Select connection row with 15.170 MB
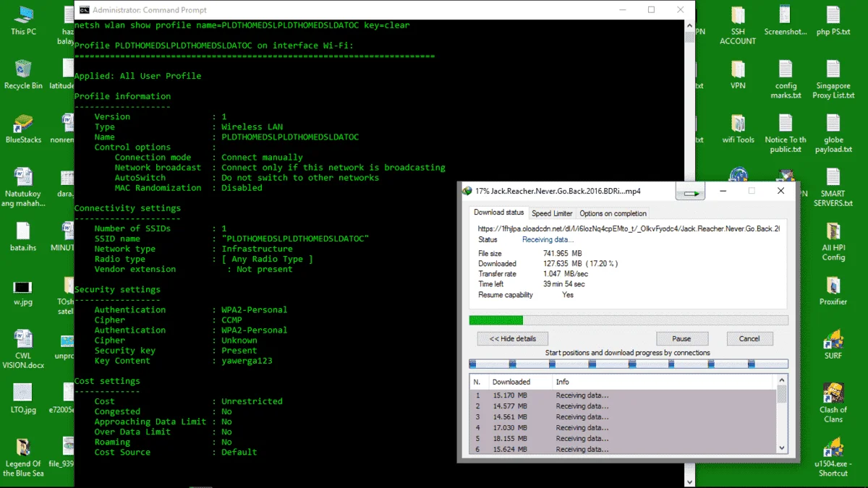The height and width of the screenshot is (488, 868). point(623,395)
